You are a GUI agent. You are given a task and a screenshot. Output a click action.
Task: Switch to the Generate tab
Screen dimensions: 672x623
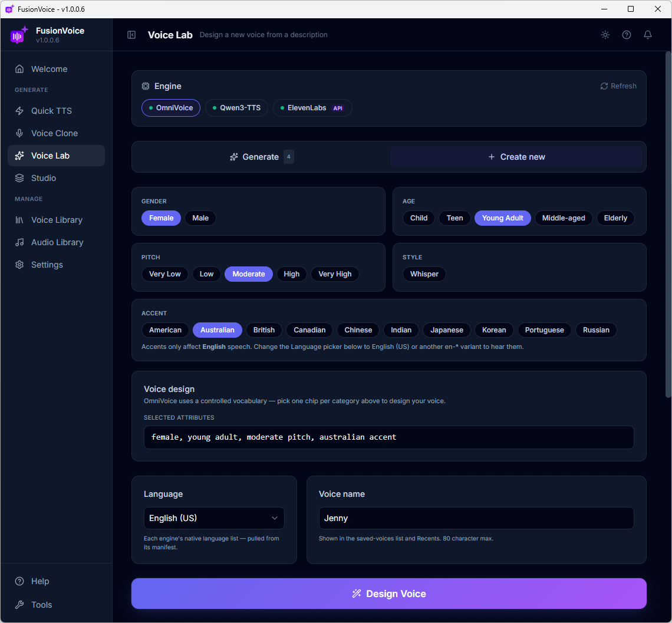point(261,157)
